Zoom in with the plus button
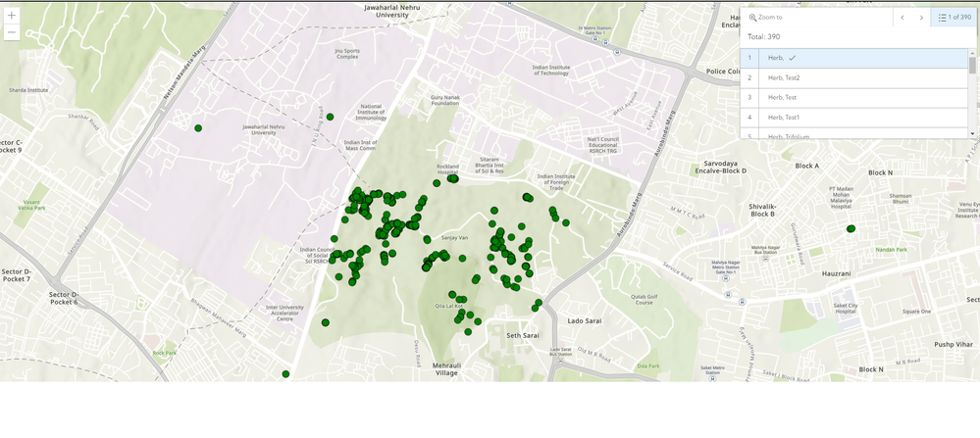 (11, 16)
